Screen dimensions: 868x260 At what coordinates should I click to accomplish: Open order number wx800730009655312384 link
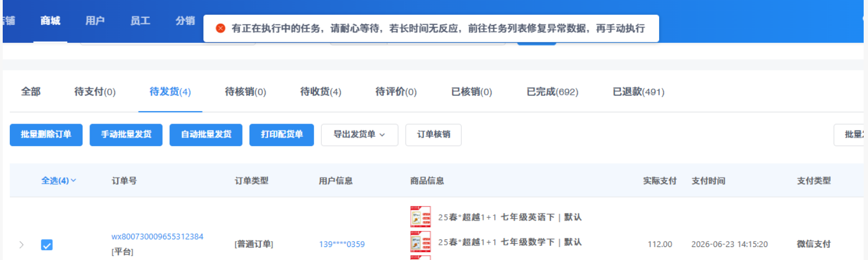tap(157, 237)
